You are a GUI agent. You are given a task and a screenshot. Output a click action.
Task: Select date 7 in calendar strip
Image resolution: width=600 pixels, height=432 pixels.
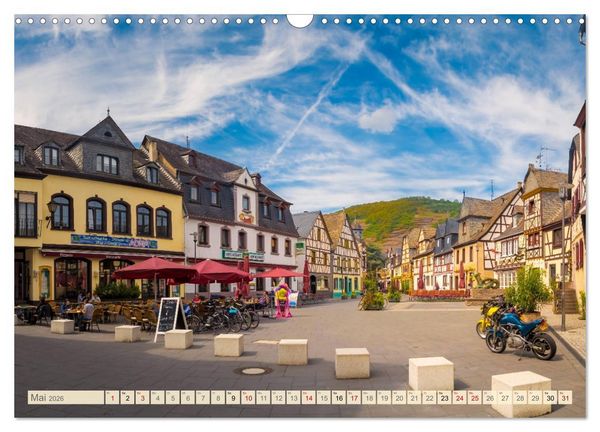tap(203, 398)
